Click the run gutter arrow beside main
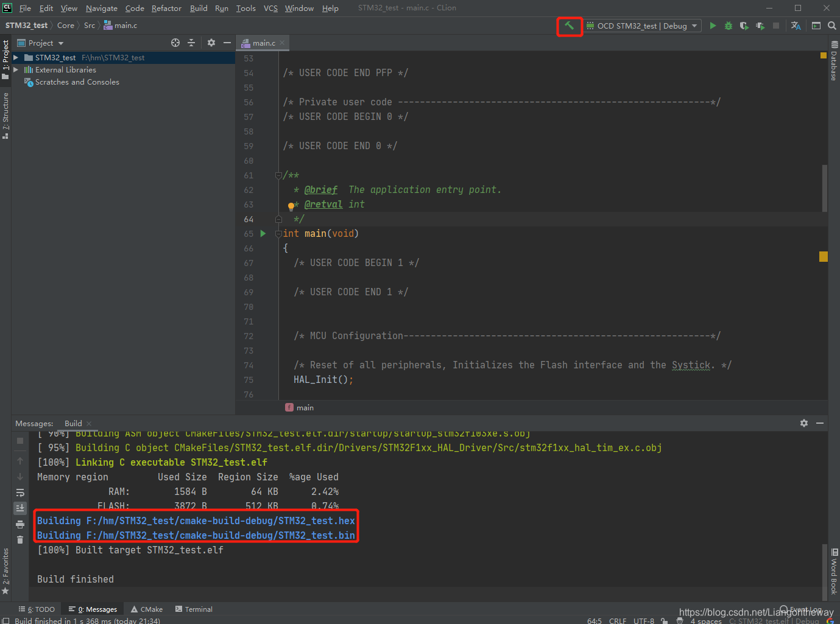The height and width of the screenshot is (624, 840). pos(263,234)
